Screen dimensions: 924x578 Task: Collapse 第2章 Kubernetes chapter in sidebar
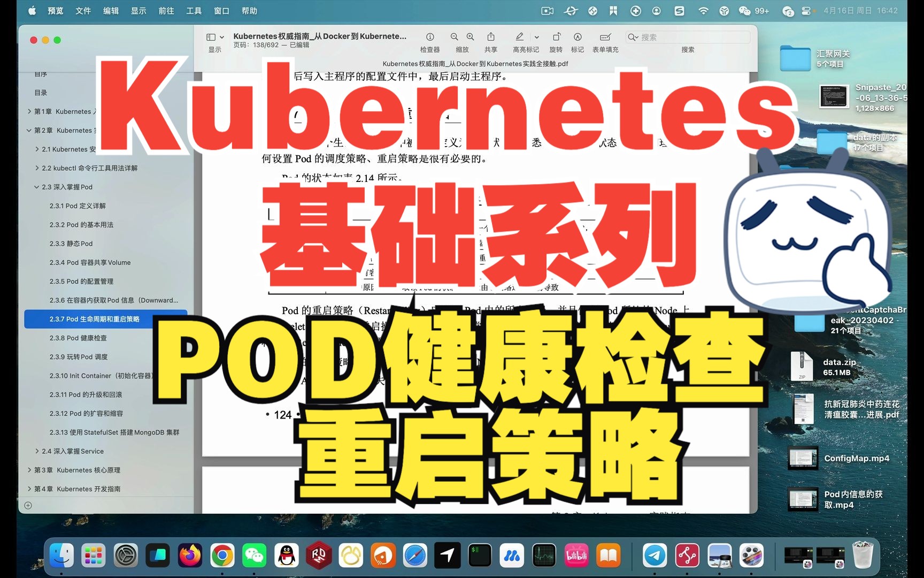29,130
